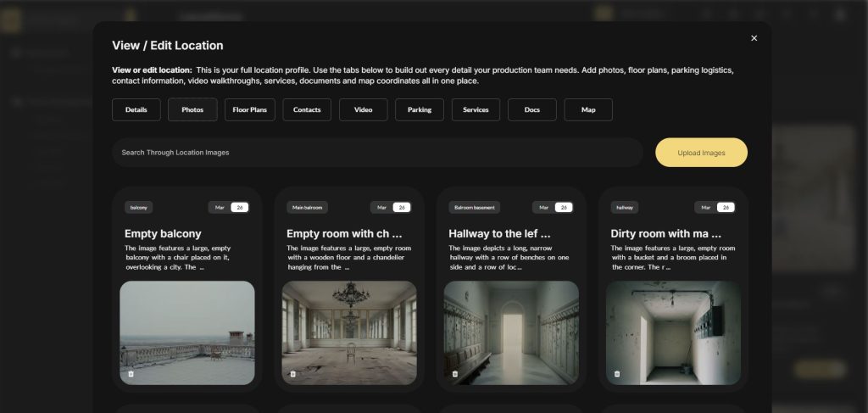
Task: Click the Mar 26 date on Main ballroom card
Action: tap(391, 208)
